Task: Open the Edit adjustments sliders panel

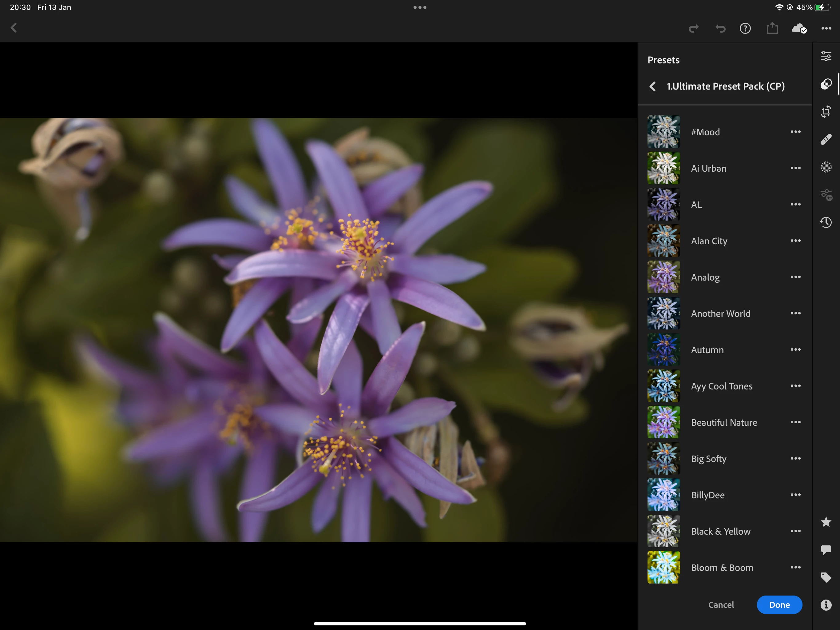Action: pyautogui.click(x=826, y=56)
